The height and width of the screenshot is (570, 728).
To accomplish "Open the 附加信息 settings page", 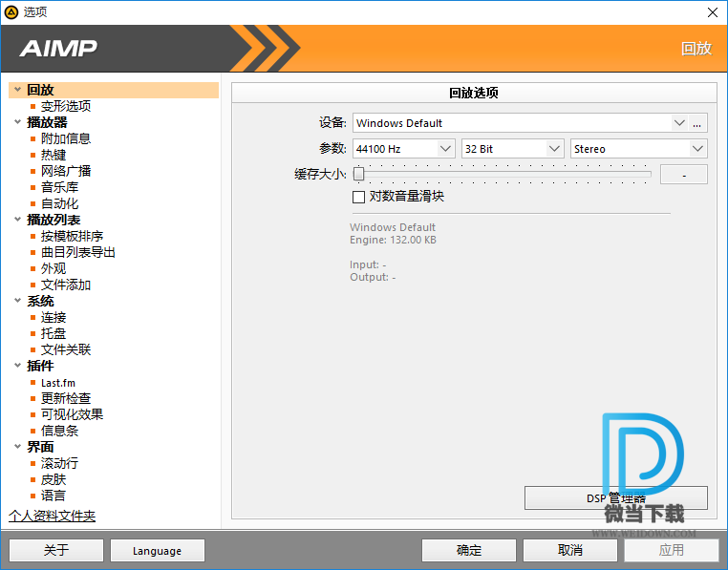I will (x=66, y=138).
